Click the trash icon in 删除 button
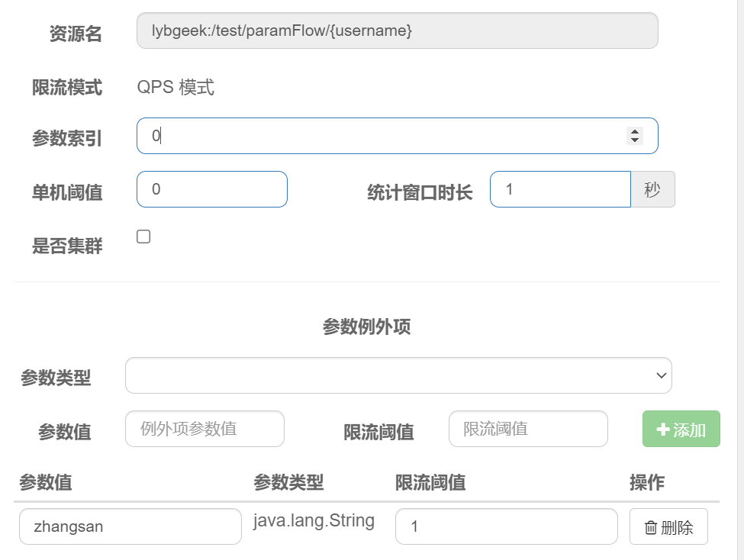 point(651,527)
